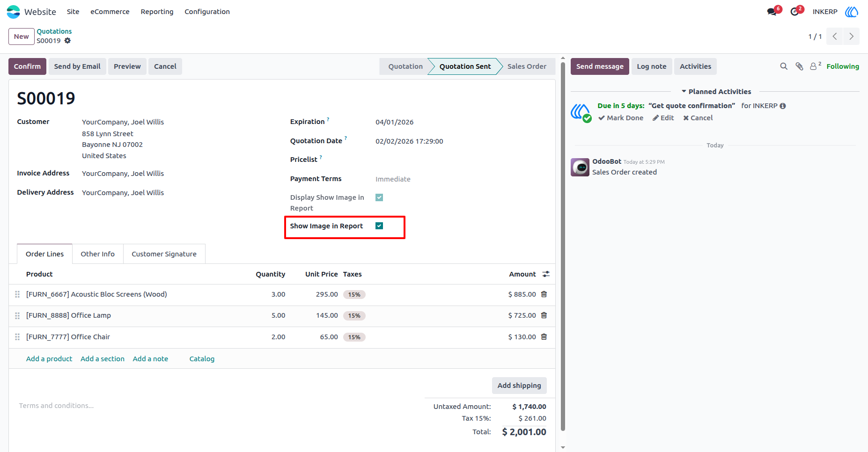This screenshot has width=868, height=452.
Task: Show help tooltip for Pricelist field
Action: [x=321, y=157]
